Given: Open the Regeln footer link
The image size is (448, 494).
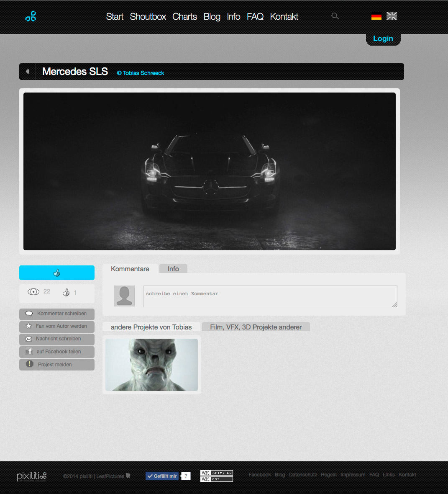Looking at the screenshot, I should click(329, 475).
